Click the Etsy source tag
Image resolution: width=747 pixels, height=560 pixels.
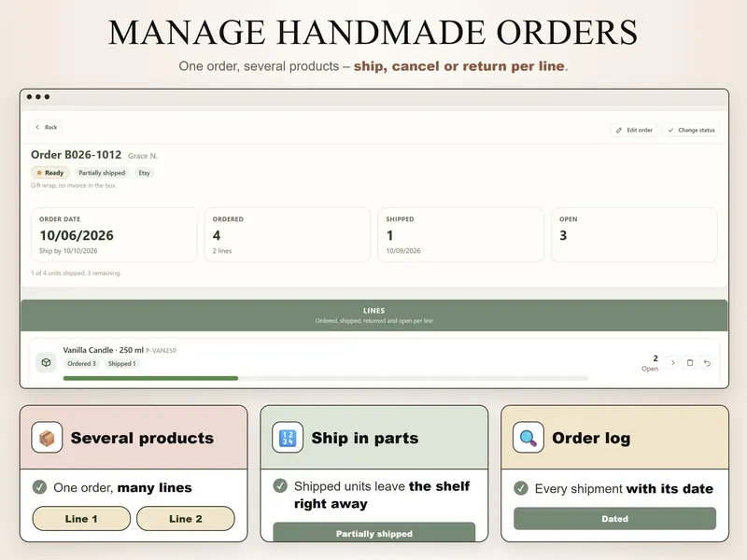coord(145,173)
